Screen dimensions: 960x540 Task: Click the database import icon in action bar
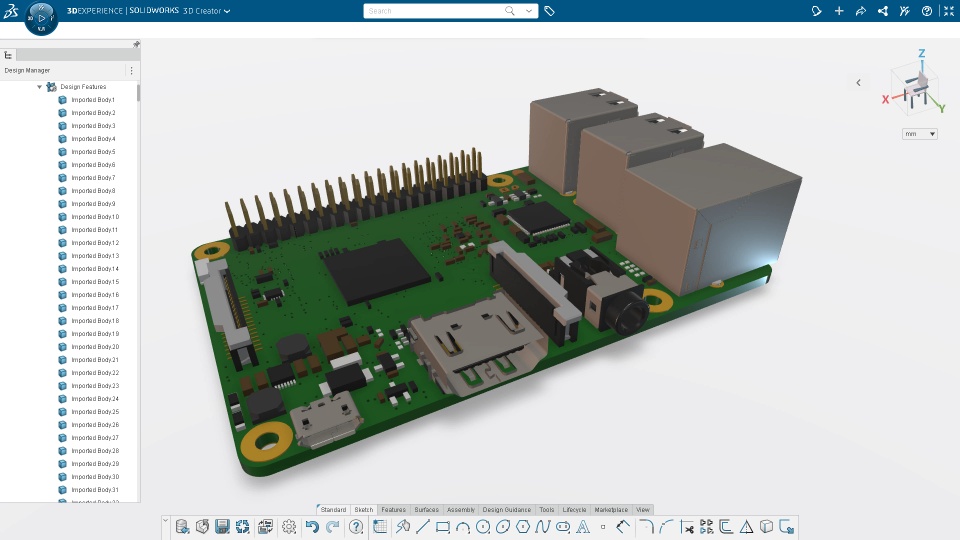pos(182,527)
